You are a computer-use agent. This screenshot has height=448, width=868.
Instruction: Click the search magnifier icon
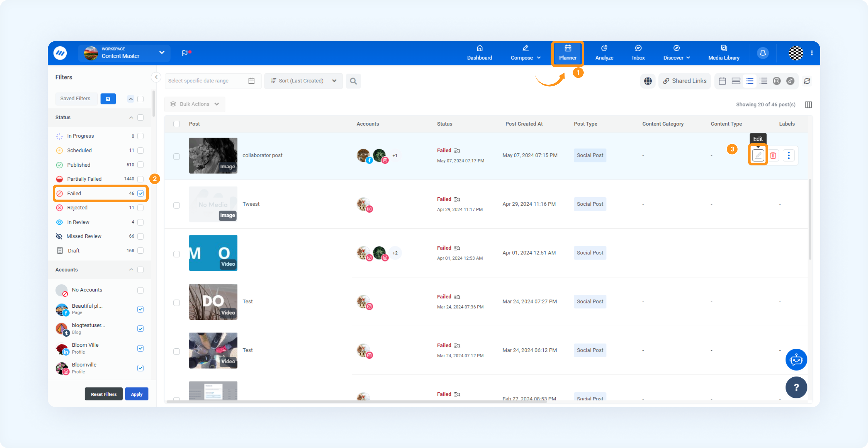pos(353,81)
